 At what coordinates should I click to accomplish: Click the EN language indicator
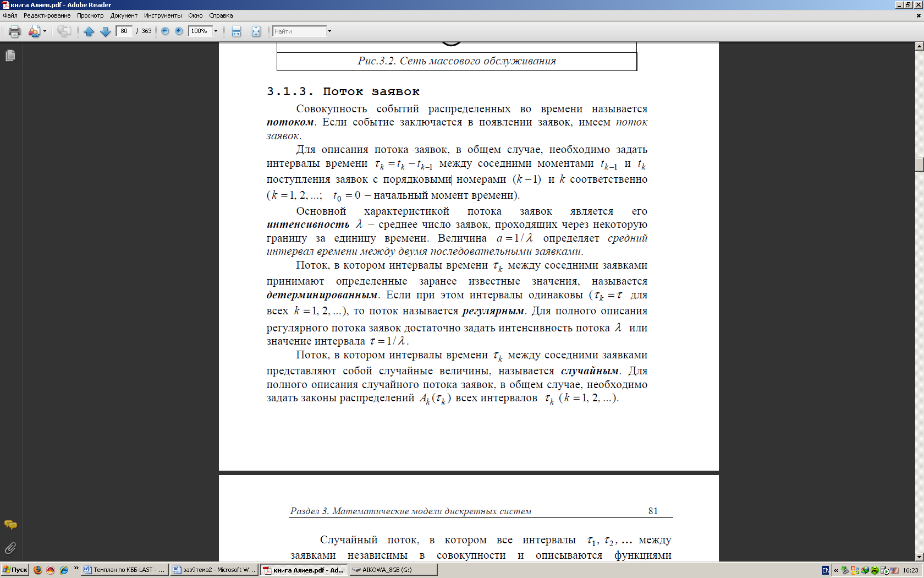click(826, 570)
